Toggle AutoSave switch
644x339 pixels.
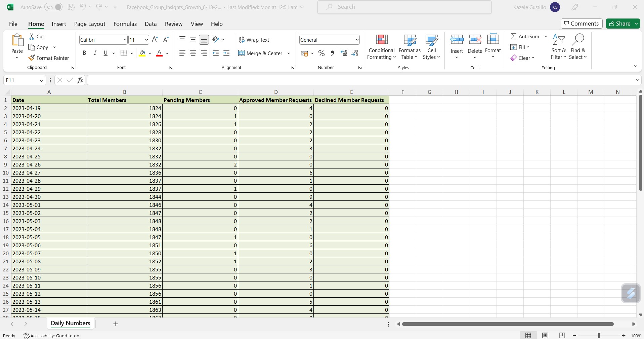click(x=53, y=7)
